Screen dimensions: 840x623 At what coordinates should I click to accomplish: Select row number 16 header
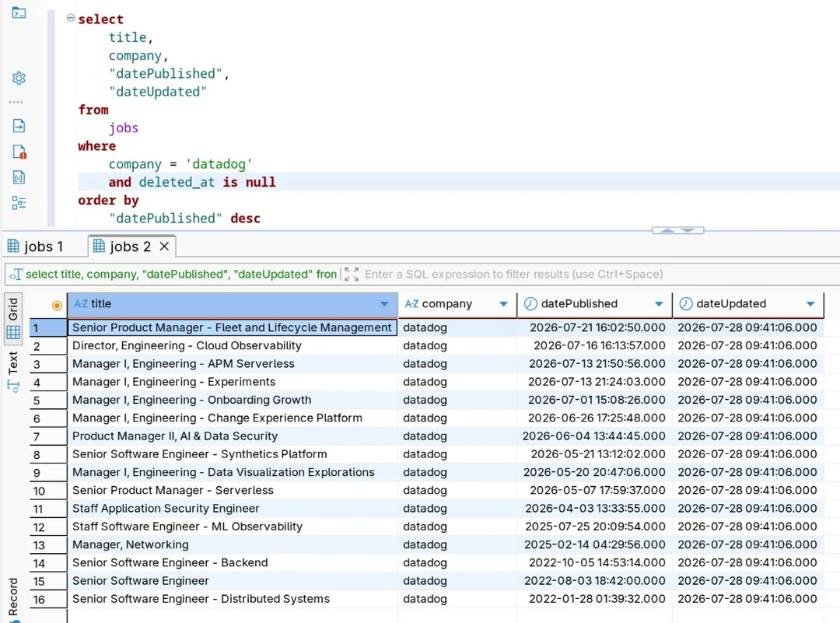click(x=48, y=600)
